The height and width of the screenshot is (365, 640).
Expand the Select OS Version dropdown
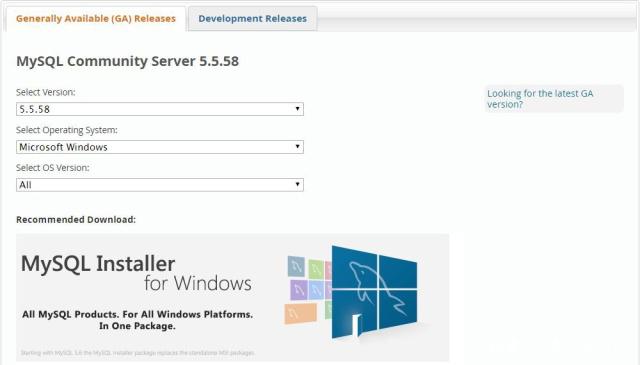pyautogui.click(x=160, y=185)
